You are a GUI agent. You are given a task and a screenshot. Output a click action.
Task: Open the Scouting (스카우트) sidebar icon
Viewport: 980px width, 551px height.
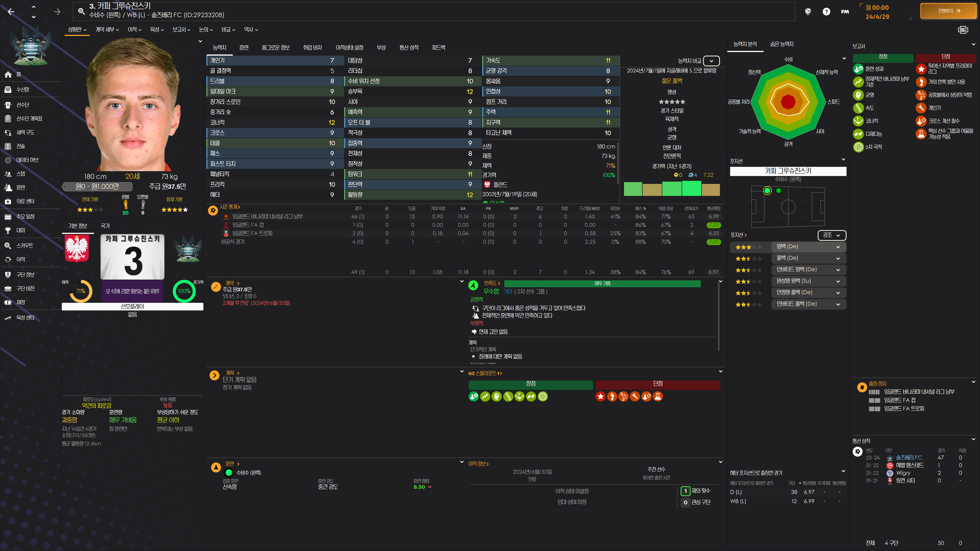[8, 246]
